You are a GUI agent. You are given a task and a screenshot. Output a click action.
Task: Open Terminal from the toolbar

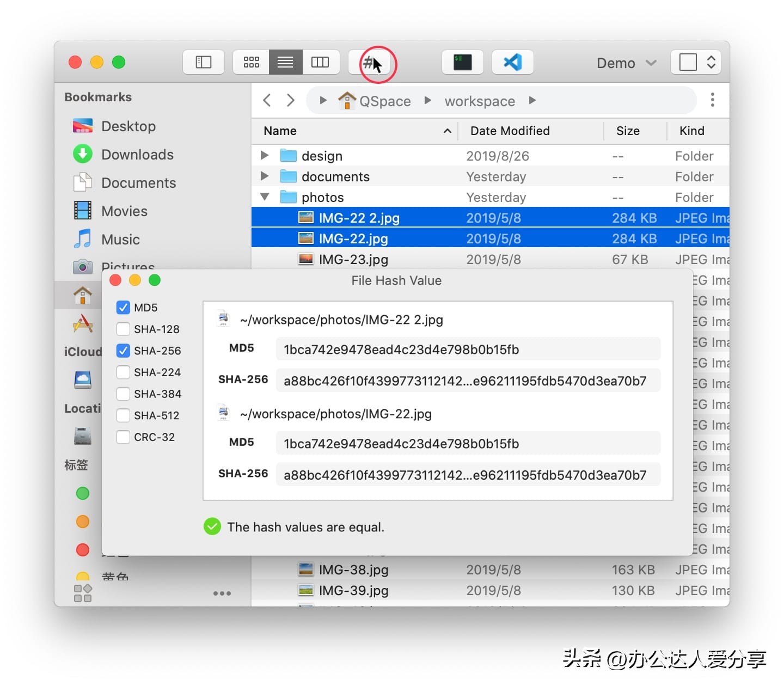click(462, 62)
